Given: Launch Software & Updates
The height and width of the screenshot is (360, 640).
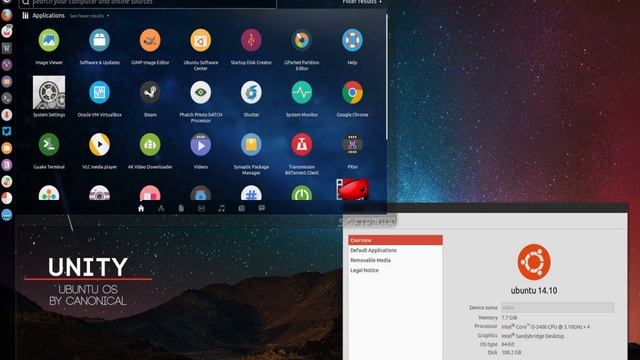Looking at the screenshot, I should point(100,41).
